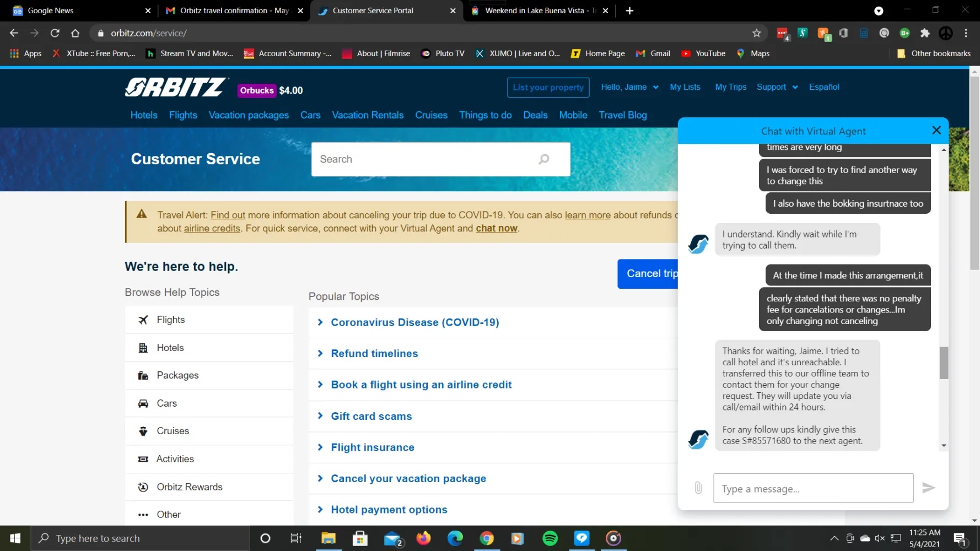The height and width of the screenshot is (551, 980).
Task: Open the Chrome extensions puzzle icon
Action: coord(925,33)
